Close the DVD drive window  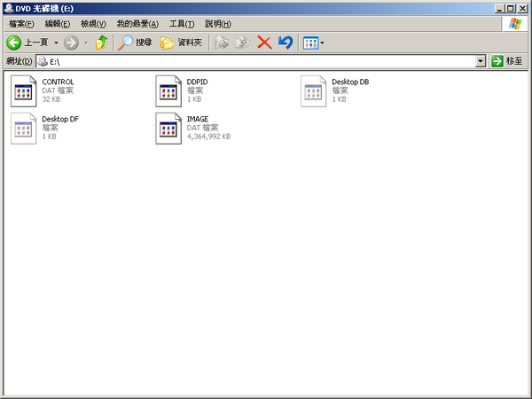tap(522, 9)
